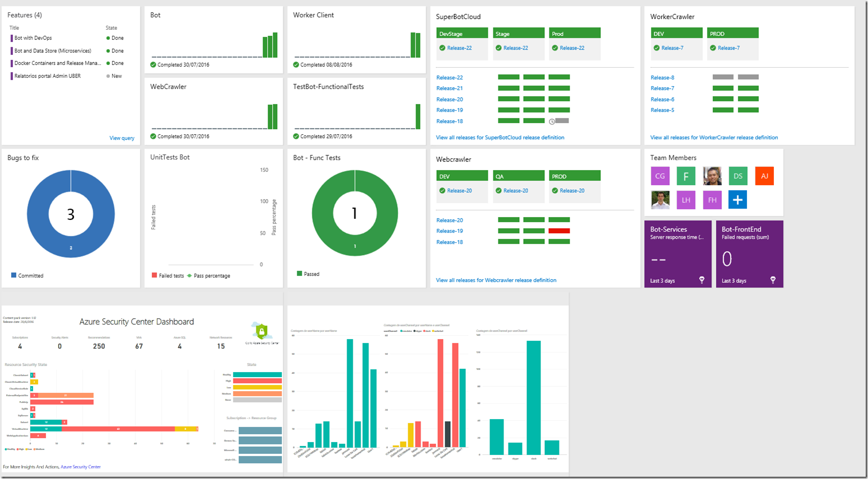Open Azure Security Center link at bottom

(x=81, y=467)
